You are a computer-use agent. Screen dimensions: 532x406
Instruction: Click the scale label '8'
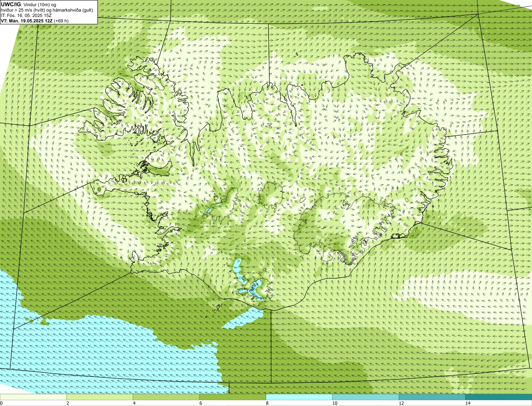(x=267, y=403)
